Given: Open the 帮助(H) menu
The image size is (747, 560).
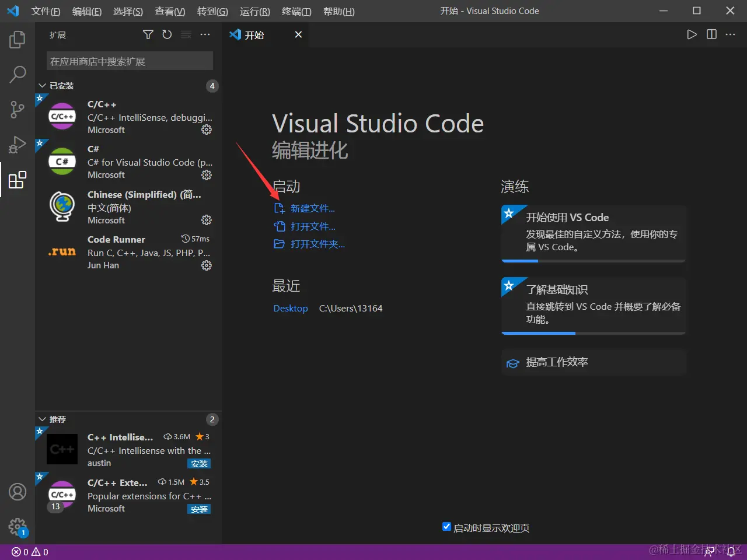Looking at the screenshot, I should click(339, 11).
